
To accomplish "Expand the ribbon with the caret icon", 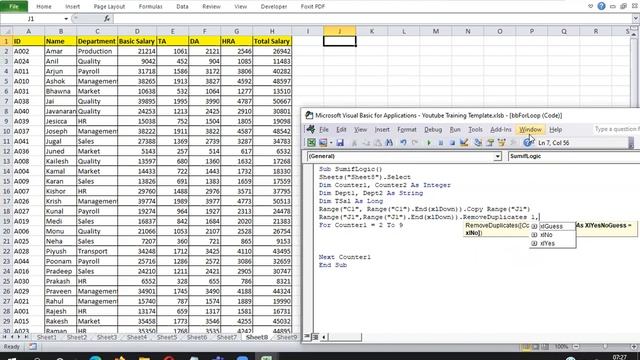I will (x=590, y=6).
